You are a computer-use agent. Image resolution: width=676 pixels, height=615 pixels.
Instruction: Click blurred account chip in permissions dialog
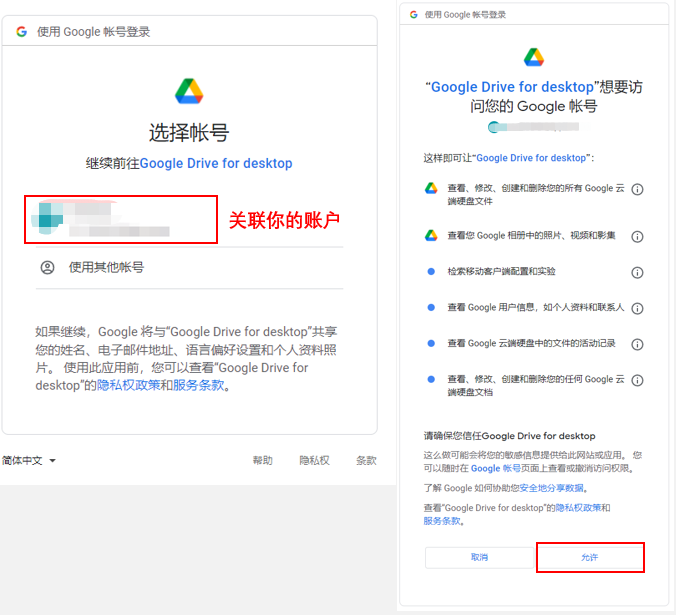(533, 127)
